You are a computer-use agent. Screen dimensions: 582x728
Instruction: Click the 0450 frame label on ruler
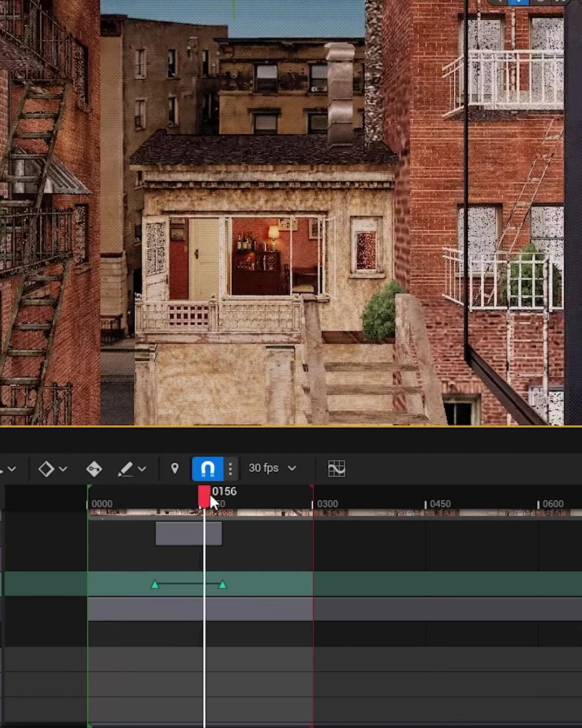[x=440, y=504]
